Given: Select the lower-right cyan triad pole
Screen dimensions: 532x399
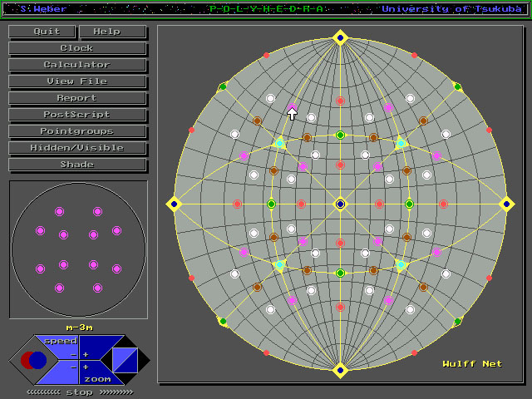Looking at the screenshot, I should 401,264.
